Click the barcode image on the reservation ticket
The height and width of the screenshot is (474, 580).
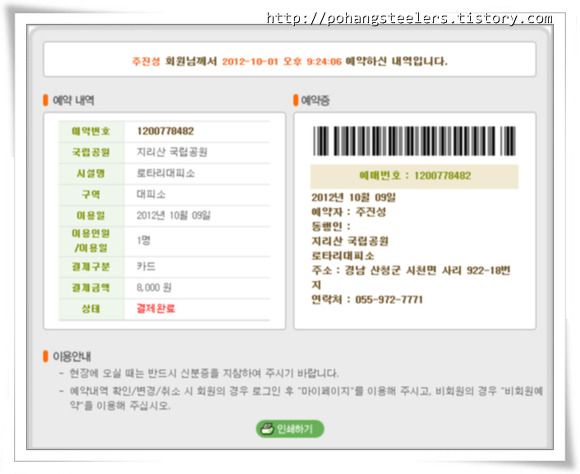point(414,141)
